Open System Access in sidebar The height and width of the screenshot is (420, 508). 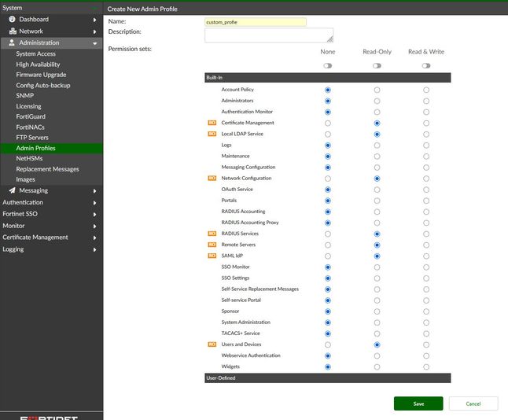point(35,53)
